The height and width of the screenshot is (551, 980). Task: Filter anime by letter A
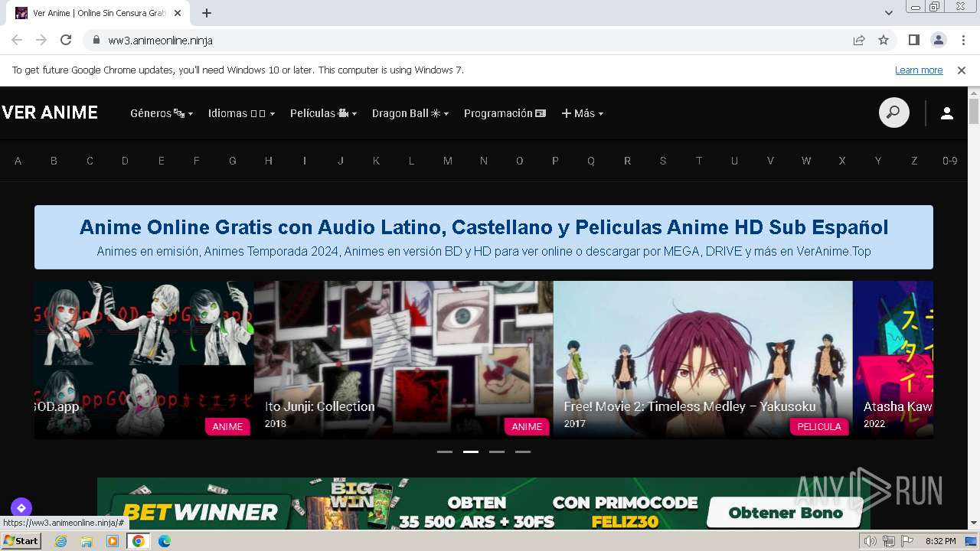tap(18, 161)
